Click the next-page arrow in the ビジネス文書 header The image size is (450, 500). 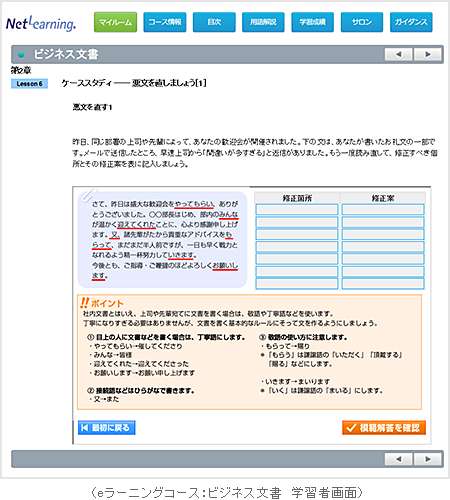(x=428, y=54)
